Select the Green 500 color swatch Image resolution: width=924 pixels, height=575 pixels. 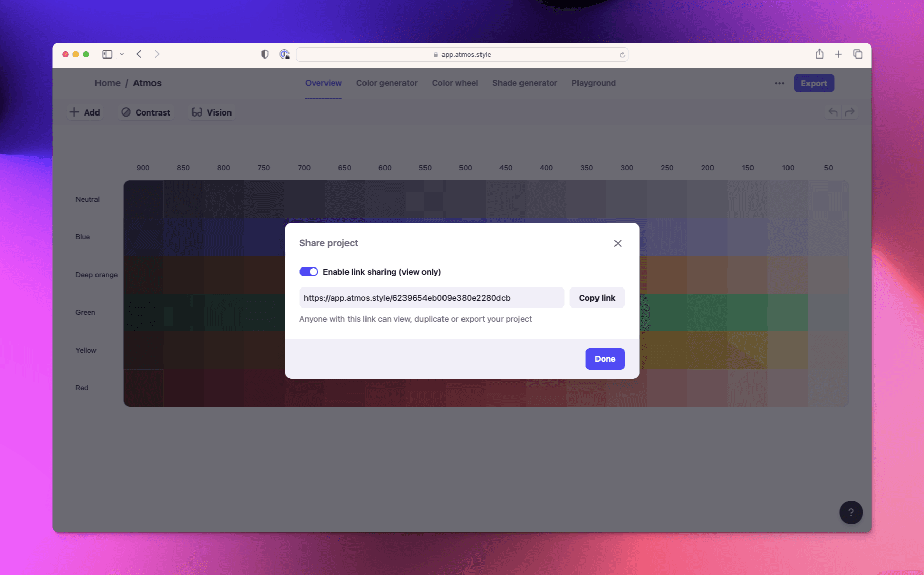[x=466, y=312]
